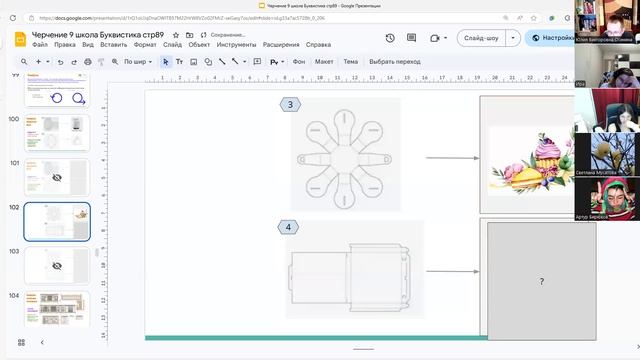Screen dimensions: 640x360
Task: Bookmark page with browser star icon
Action: (x=533, y=18)
